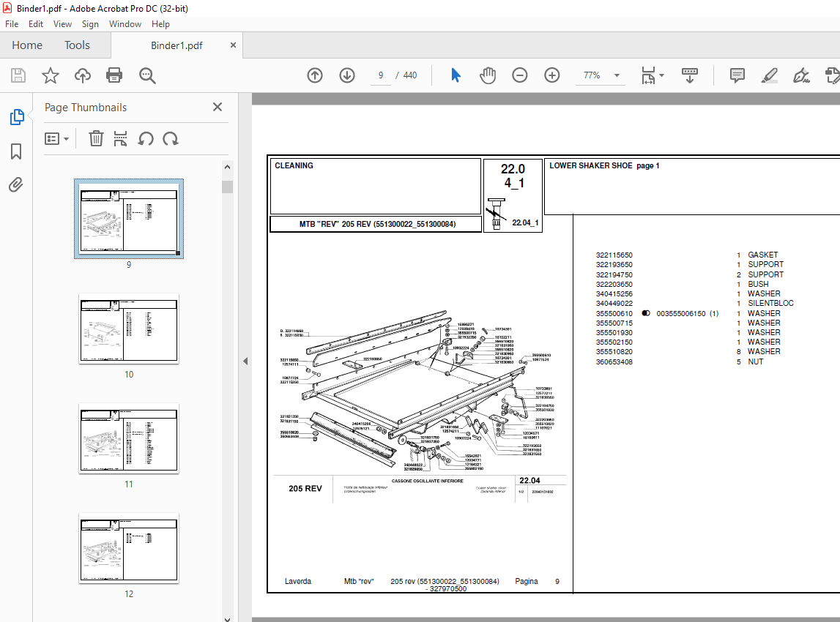Click part number 322115650
Viewport: 840px width, 622px height.
point(614,255)
